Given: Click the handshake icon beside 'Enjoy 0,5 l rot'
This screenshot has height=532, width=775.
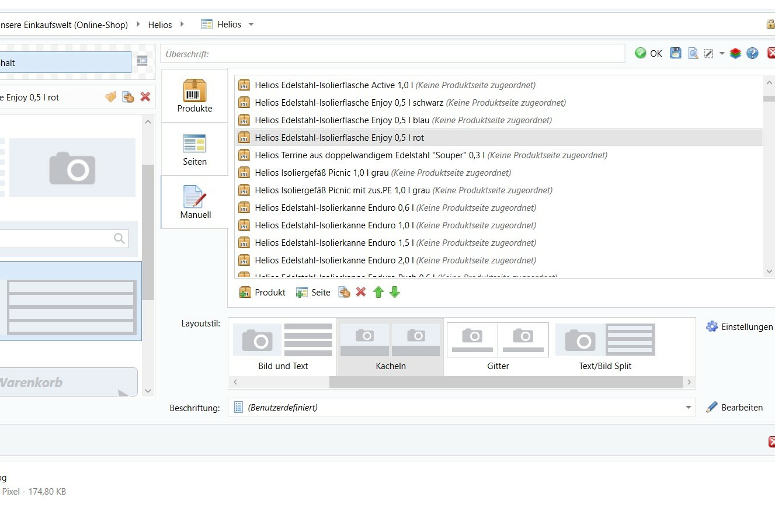Looking at the screenshot, I should point(110,97).
